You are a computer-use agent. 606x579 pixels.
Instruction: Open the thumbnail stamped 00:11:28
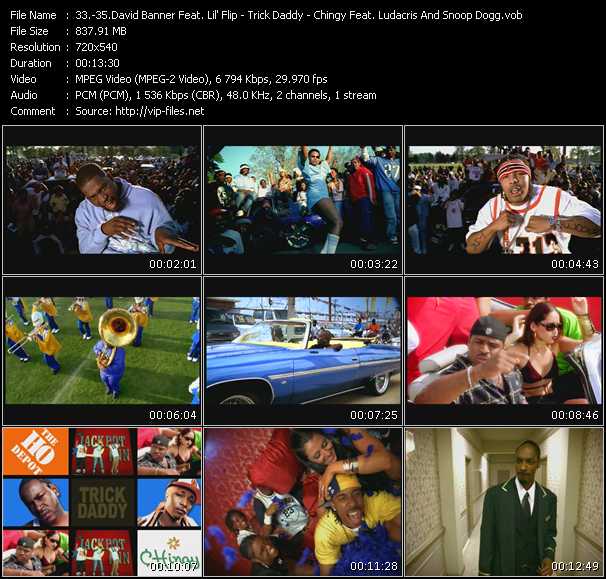coord(303,502)
